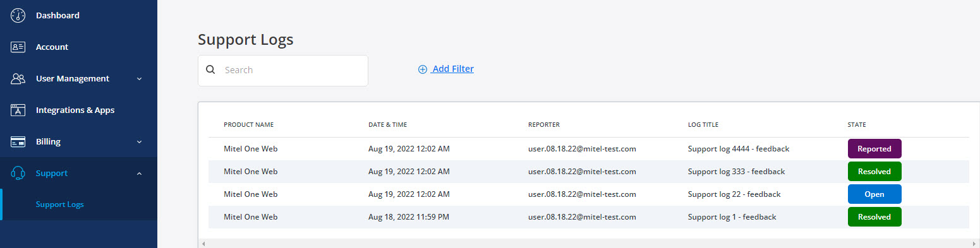This screenshot has height=248, width=980.
Task: Click the horizontal scrollbar left arrow
Action: point(202,243)
